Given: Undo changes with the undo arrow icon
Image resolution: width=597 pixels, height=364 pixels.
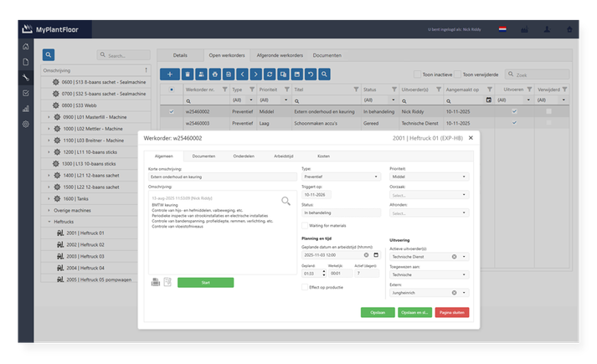Looking at the screenshot, I should coord(311,74).
